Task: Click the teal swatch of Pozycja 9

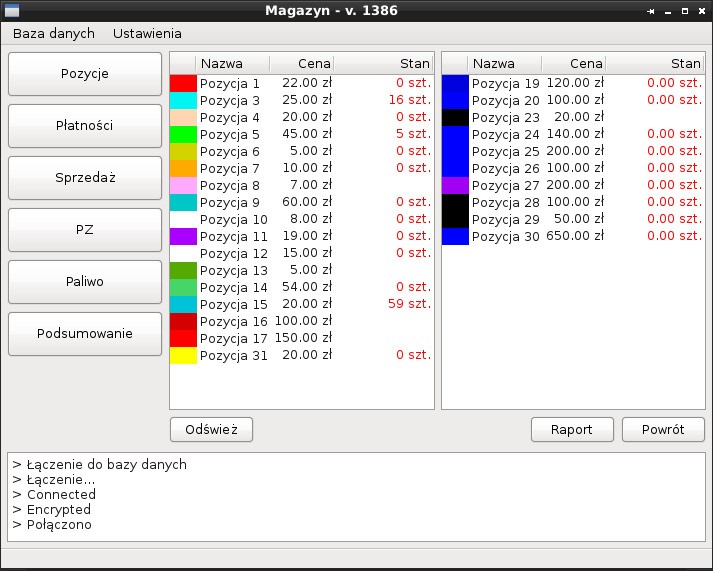Action: 183,202
